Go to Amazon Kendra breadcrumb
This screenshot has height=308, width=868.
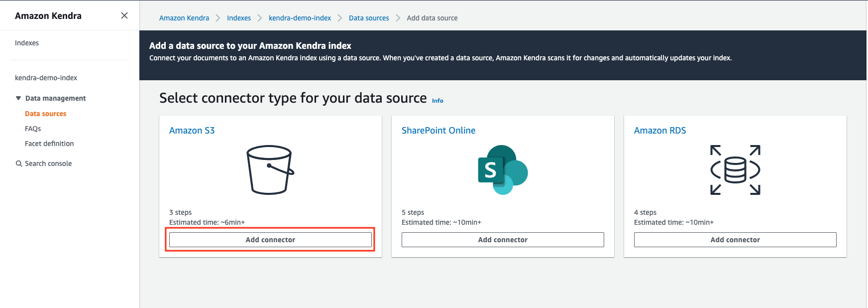click(x=184, y=18)
